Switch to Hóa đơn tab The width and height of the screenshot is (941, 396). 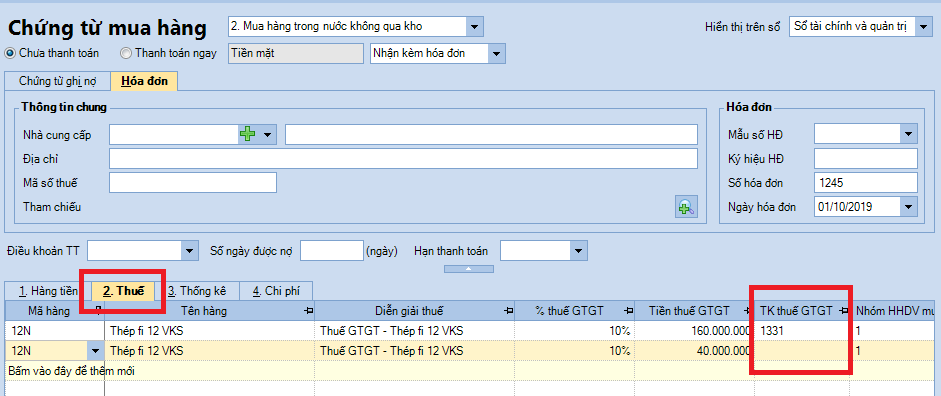tap(145, 81)
